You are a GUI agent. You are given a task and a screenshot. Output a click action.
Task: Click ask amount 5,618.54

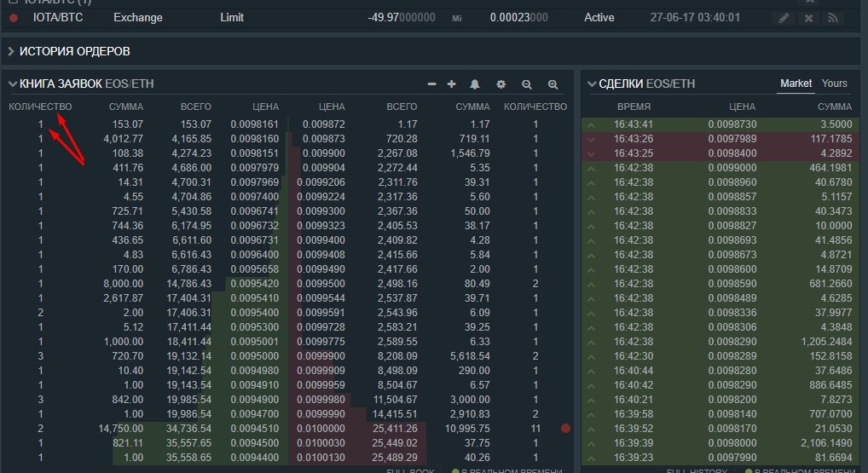click(x=470, y=356)
